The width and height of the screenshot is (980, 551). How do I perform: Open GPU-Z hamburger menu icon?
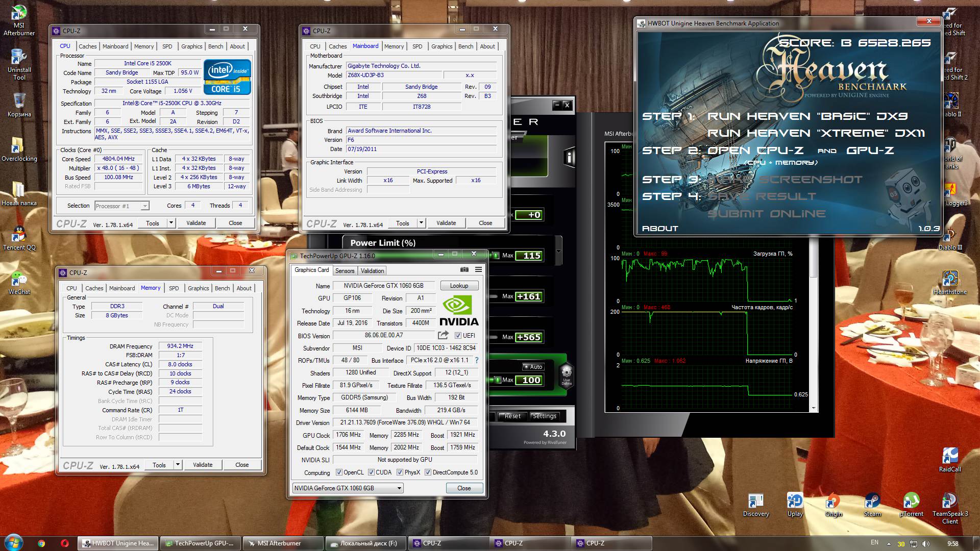pos(478,269)
